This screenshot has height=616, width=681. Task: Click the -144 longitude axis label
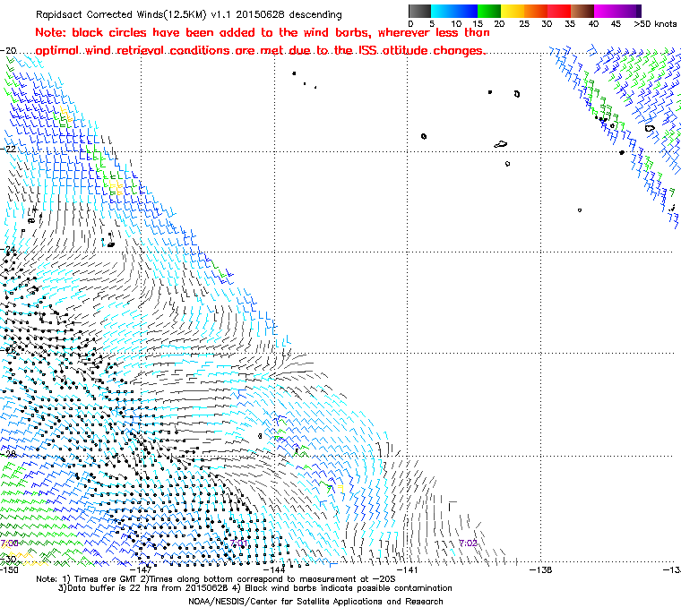[x=275, y=569]
